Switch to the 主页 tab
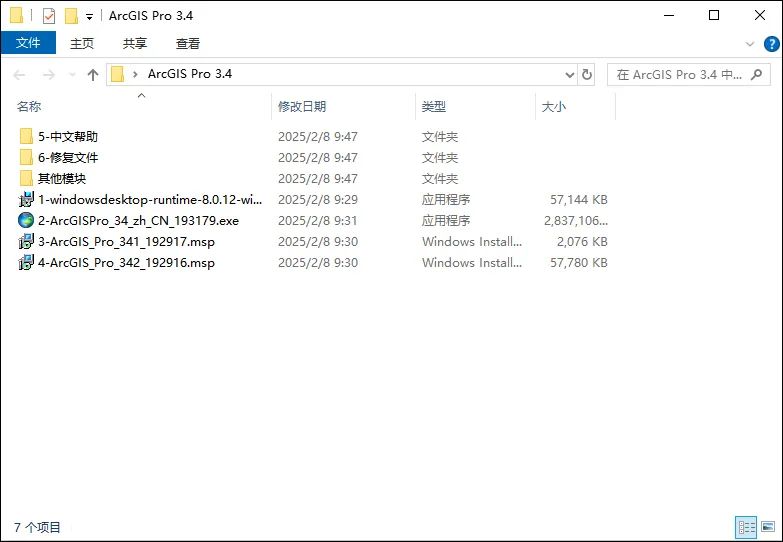 click(82, 43)
